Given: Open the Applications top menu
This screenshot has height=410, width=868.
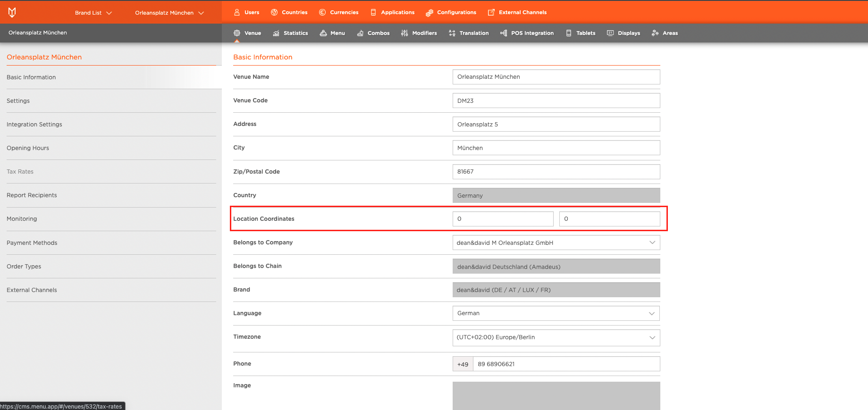Looking at the screenshot, I should [392, 12].
